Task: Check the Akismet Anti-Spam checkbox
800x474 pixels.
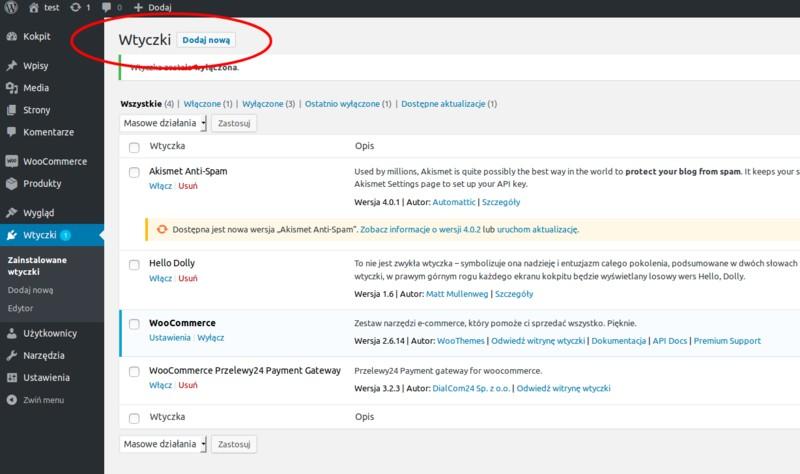Action: pos(134,172)
